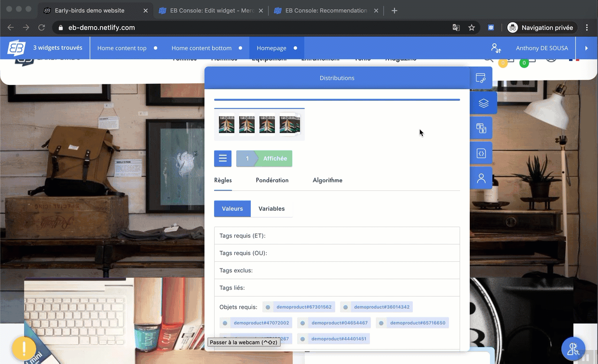Open the user profile panel icon
598x364 pixels.
pos(481,178)
